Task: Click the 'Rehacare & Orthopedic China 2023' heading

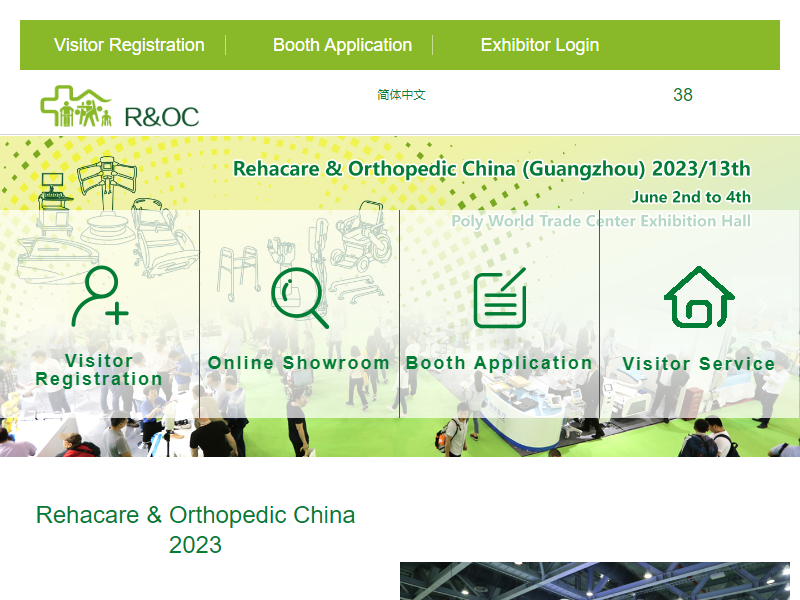Action: [x=195, y=530]
